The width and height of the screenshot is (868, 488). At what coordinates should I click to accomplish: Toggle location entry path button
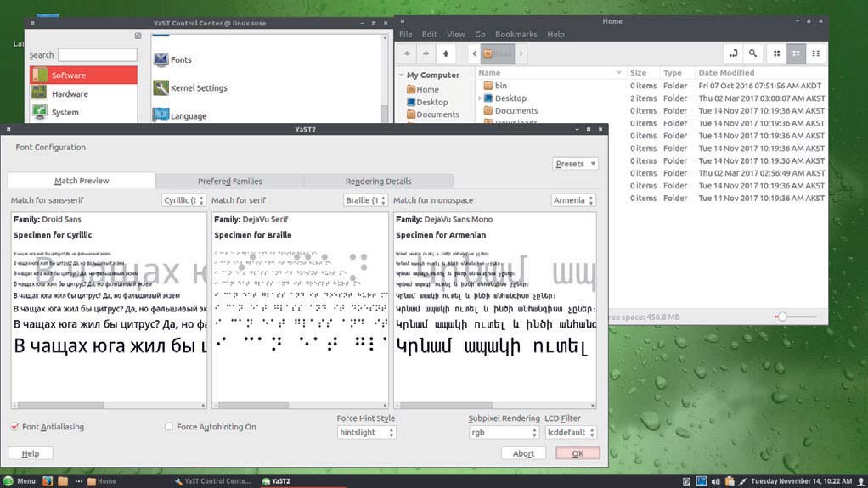734,53
